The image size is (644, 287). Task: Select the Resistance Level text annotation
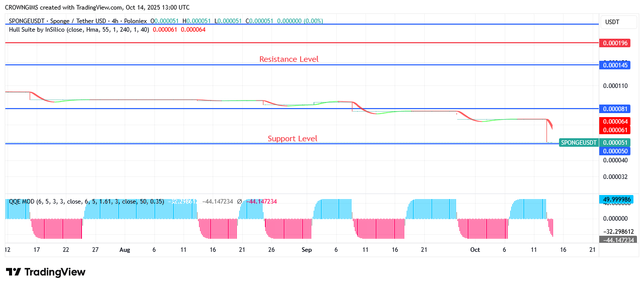click(289, 59)
